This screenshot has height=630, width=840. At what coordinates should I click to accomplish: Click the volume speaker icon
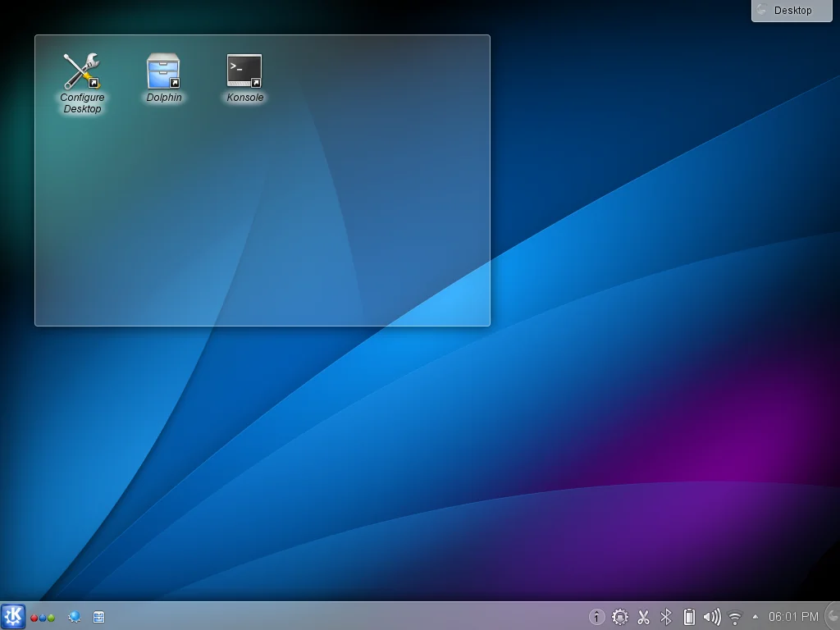(x=712, y=617)
